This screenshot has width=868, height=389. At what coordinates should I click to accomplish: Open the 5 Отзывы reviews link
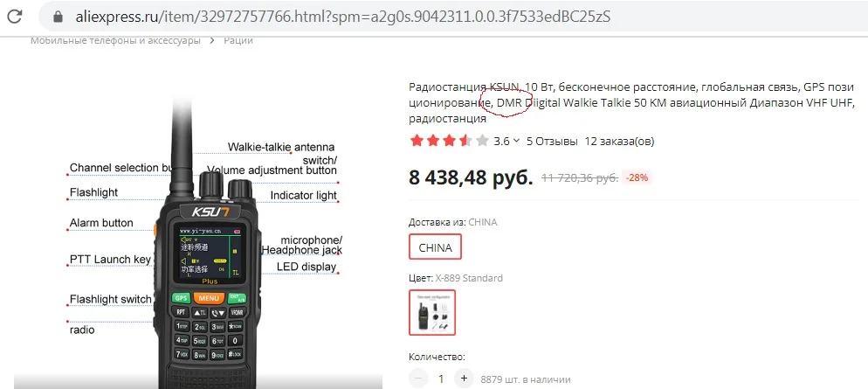click(x=552, y=141)
